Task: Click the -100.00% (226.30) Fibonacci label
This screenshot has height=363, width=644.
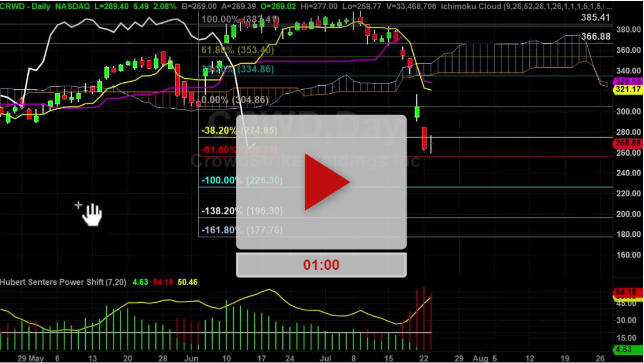Action: click(x=242, y=180)
